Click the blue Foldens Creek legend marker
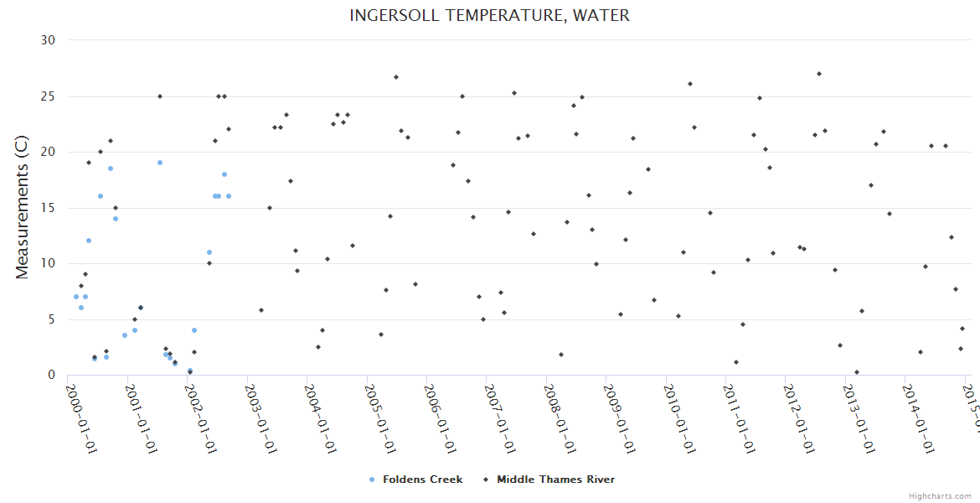Image resolution: width=980 pixels, height=503 pixels. pyautogui.click(x=372, y=480)
